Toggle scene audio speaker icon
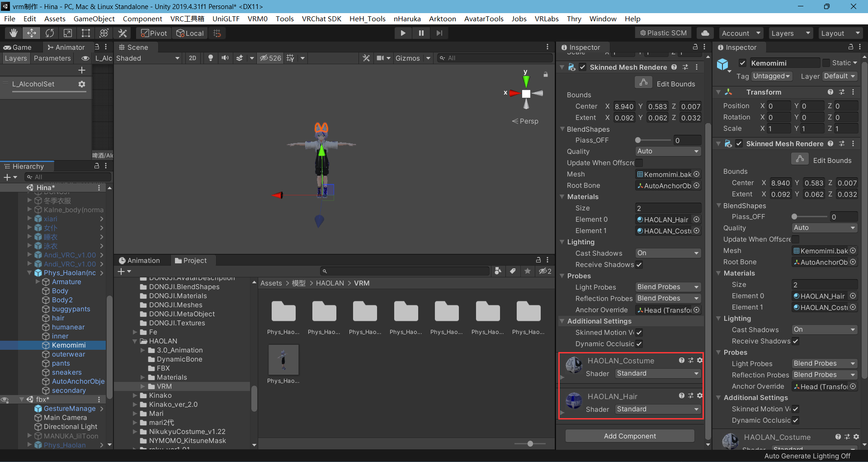The height and width of the screenshot is (462, 868). (x=225, y=58)
